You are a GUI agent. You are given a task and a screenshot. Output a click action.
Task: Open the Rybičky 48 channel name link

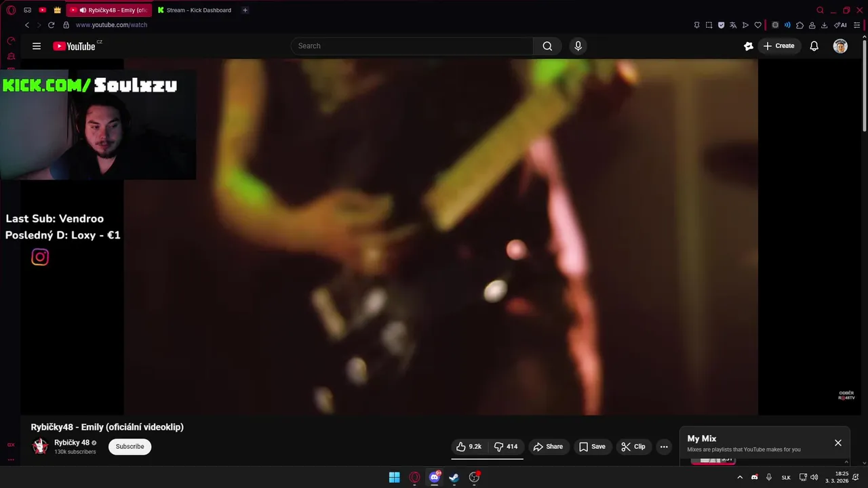72,443
